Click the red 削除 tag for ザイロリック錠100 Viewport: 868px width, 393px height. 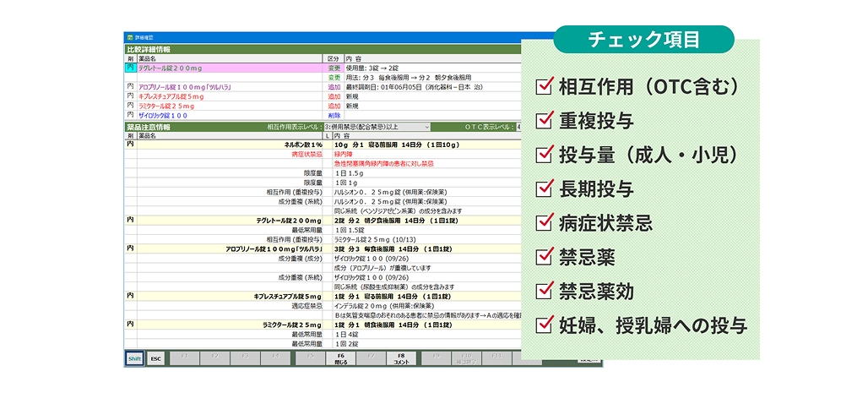pyautogui.click(x=334, y=115)
